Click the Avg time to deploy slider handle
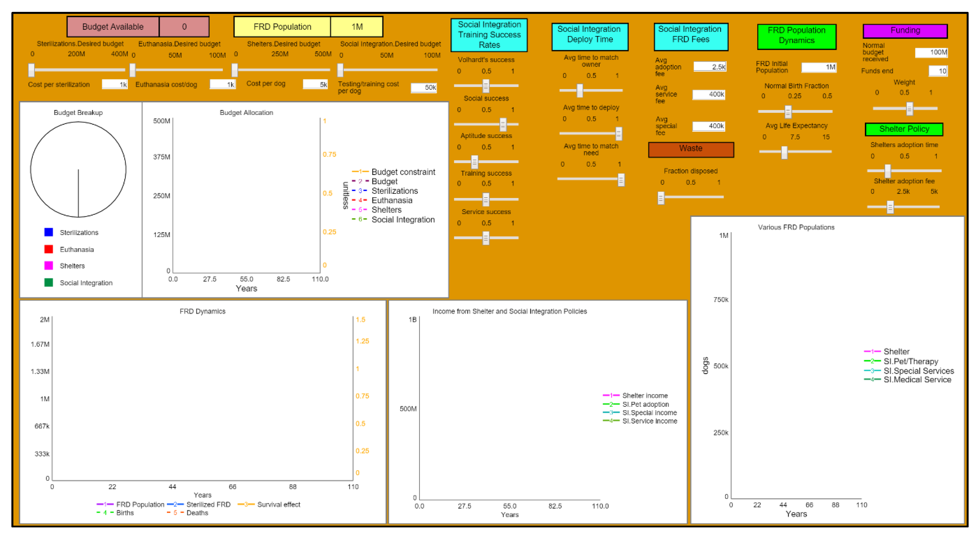Screen dimensions: 980x540 tap(619, 133)
